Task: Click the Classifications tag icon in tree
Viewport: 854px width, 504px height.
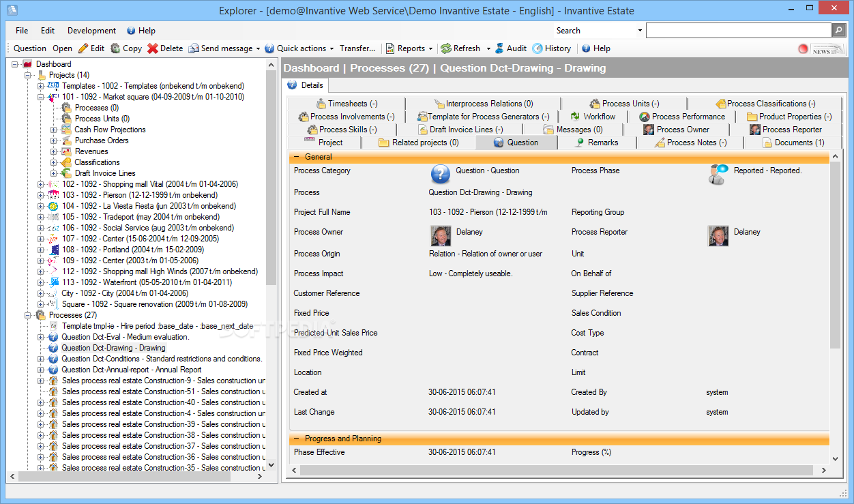Action: point(66,162)
